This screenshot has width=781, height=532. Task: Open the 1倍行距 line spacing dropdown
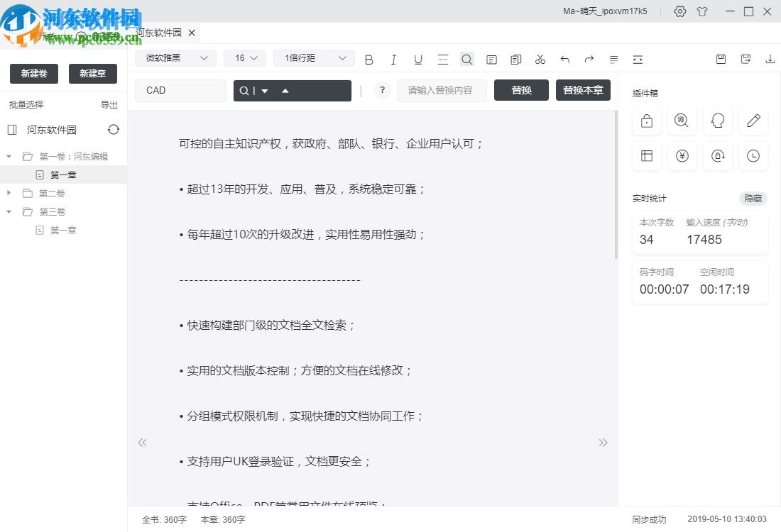pos(313,58)
